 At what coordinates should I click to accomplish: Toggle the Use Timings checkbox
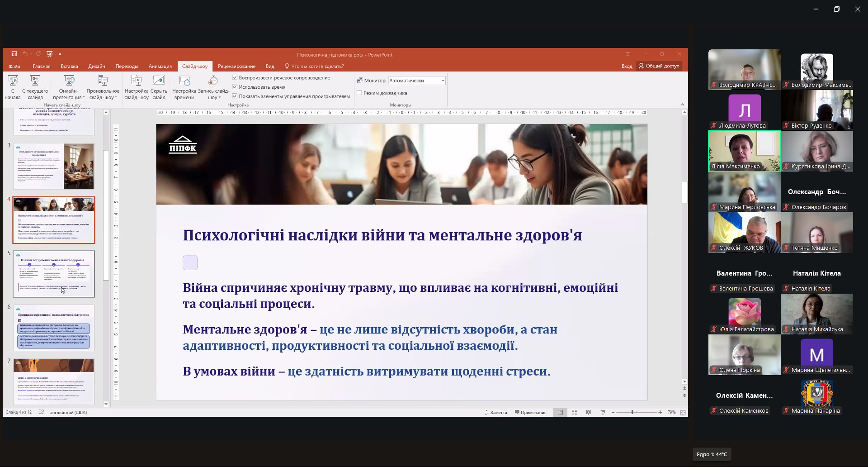pyautogui.click(x=235, y=87)
